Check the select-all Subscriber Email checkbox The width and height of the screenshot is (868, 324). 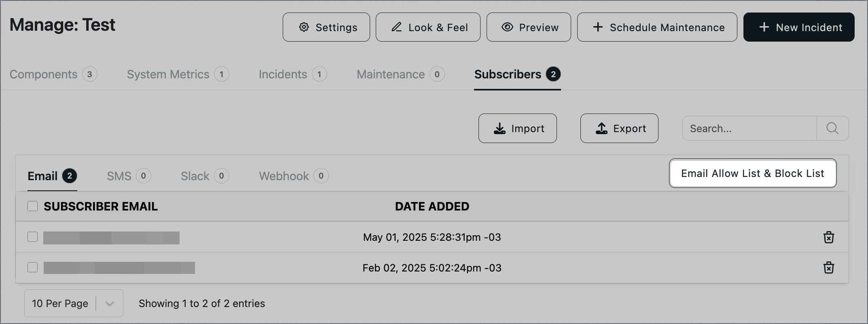pos(32,206)
